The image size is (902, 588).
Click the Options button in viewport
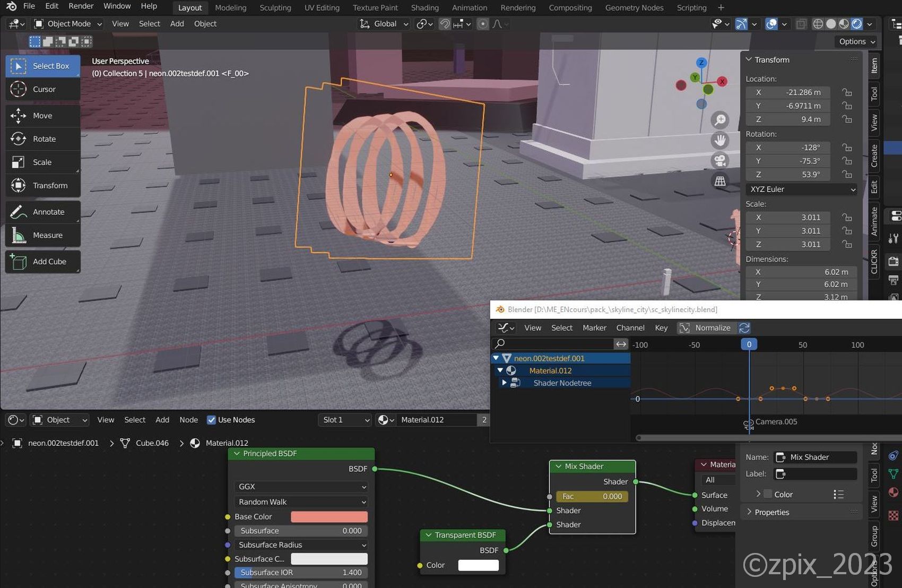tap(856, 41)
